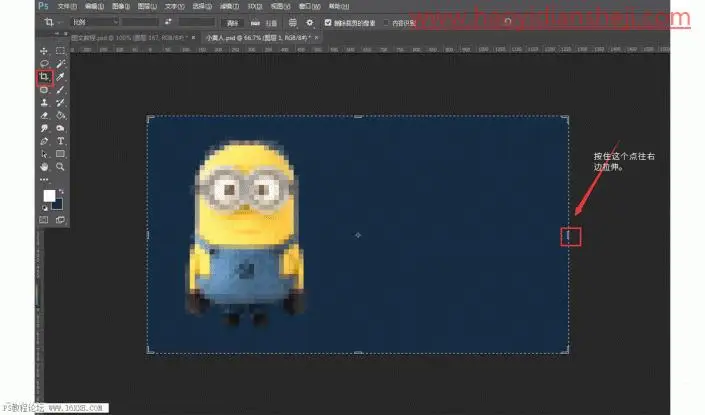Select the Eyedropper tool
705x415 pixels.
coord(60,77)
